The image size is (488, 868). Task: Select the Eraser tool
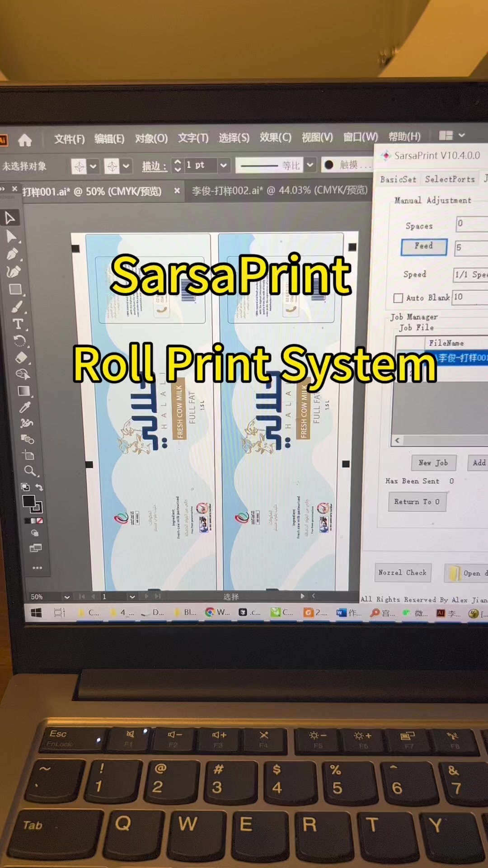(21, 358)
